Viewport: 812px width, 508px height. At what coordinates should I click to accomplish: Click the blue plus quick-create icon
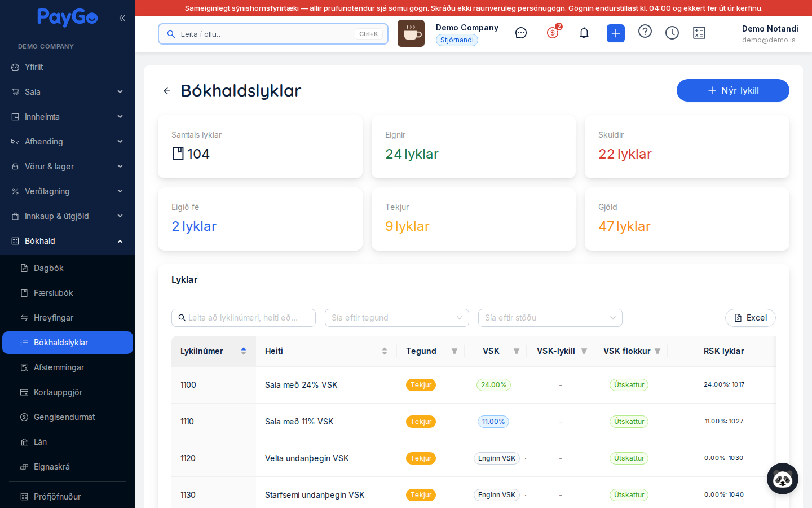coord(616,33)
